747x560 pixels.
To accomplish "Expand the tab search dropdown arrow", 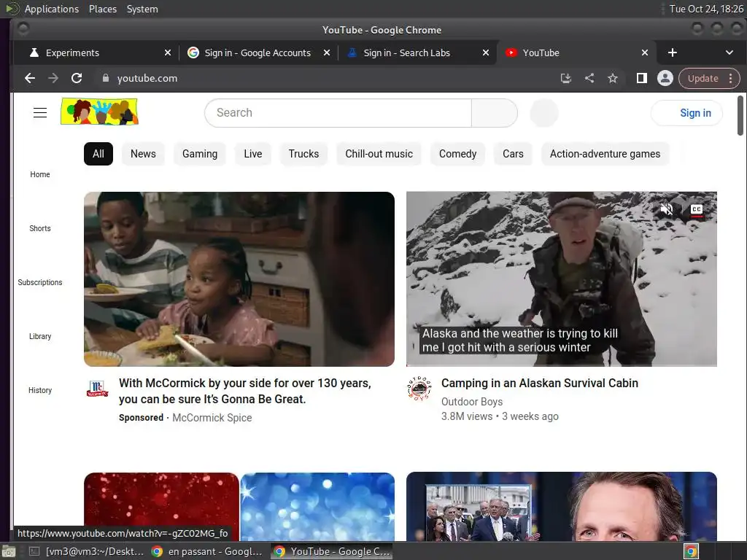I will coord(729,52).
